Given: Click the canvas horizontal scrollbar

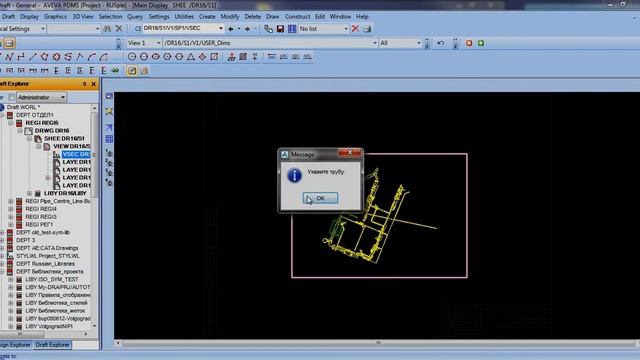Looking at the screenshot, I should pos(378,343).
